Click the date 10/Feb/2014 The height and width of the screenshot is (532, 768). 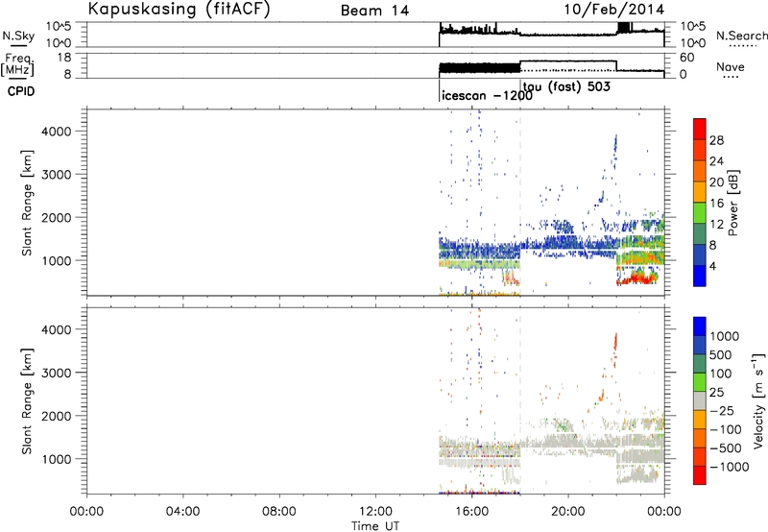613,10
